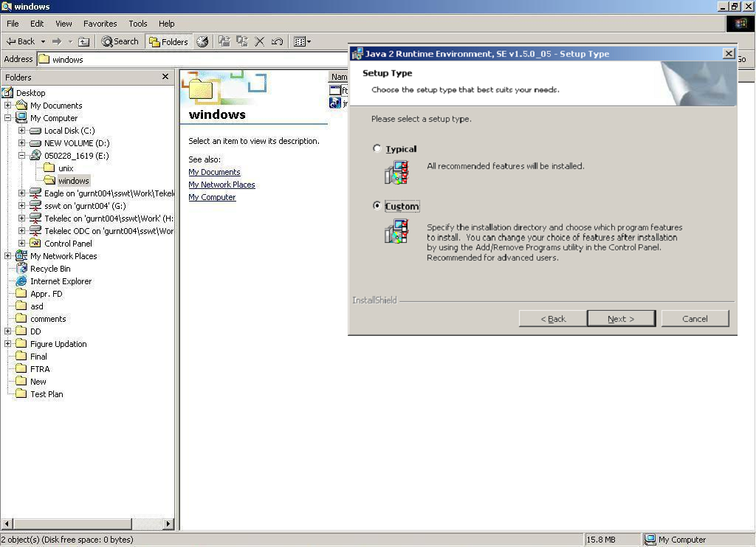Open the Back history dropdown arrow

coord(43,41)
